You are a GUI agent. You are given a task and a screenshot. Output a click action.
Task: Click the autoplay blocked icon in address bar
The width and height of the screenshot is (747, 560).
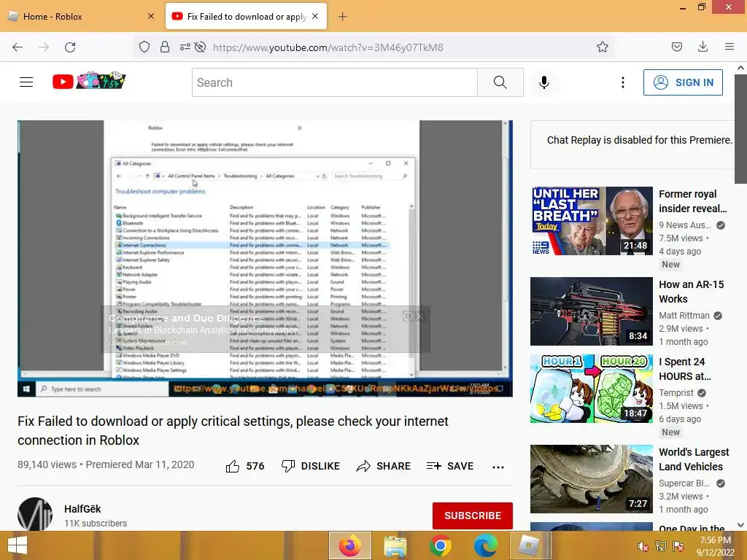pyautogui.click(x=201, y=47)
